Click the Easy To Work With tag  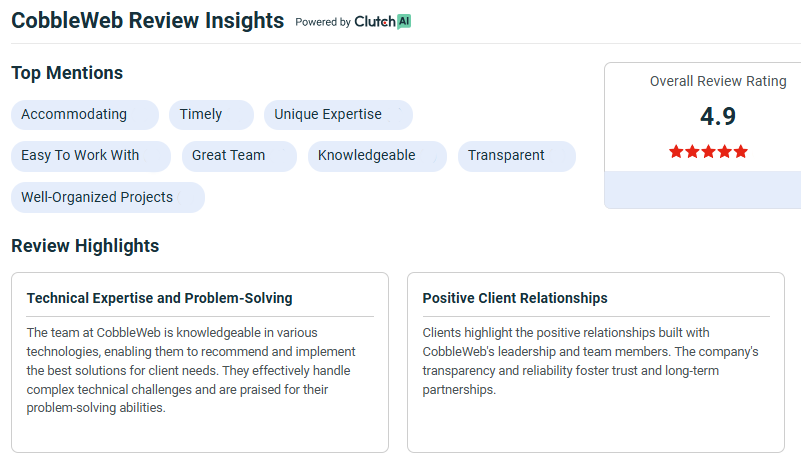click(x=91, y=156)
